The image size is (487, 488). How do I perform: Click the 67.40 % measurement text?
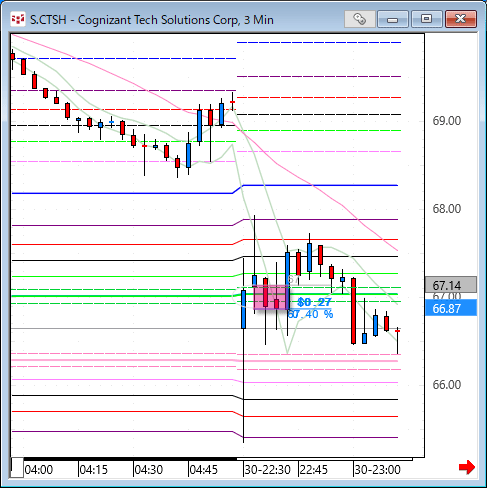pyautogui.click(x=310, y=314)
